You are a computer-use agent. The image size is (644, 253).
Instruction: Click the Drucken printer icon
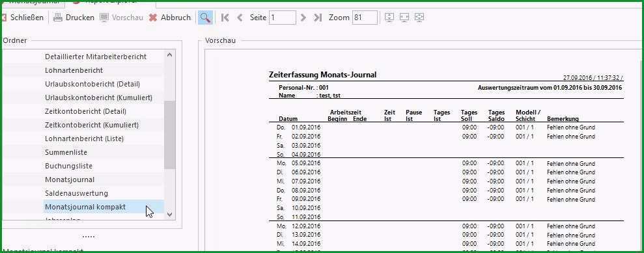(58, 18)
